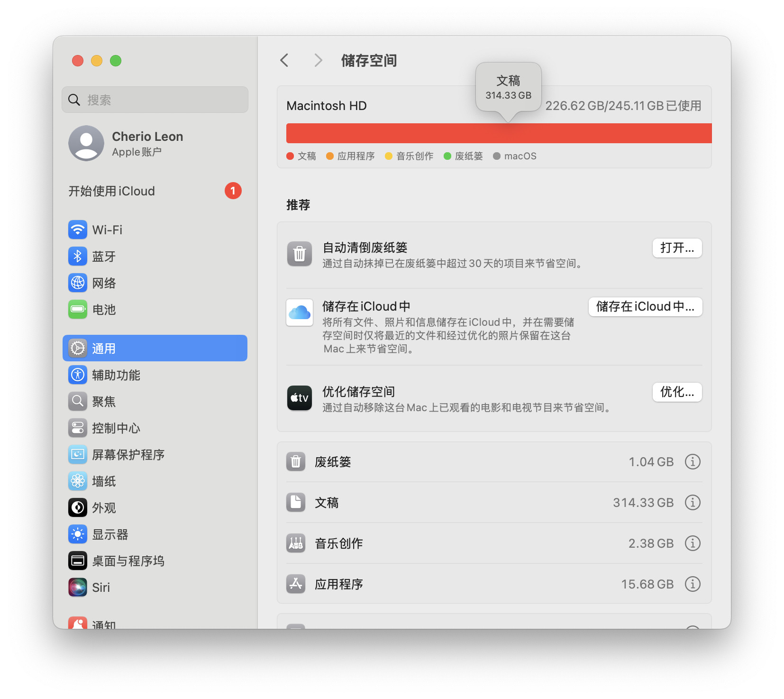The width and height of the screenshot is (784, 699).
Task: Go forward with the right chevron
Action: 318,60
